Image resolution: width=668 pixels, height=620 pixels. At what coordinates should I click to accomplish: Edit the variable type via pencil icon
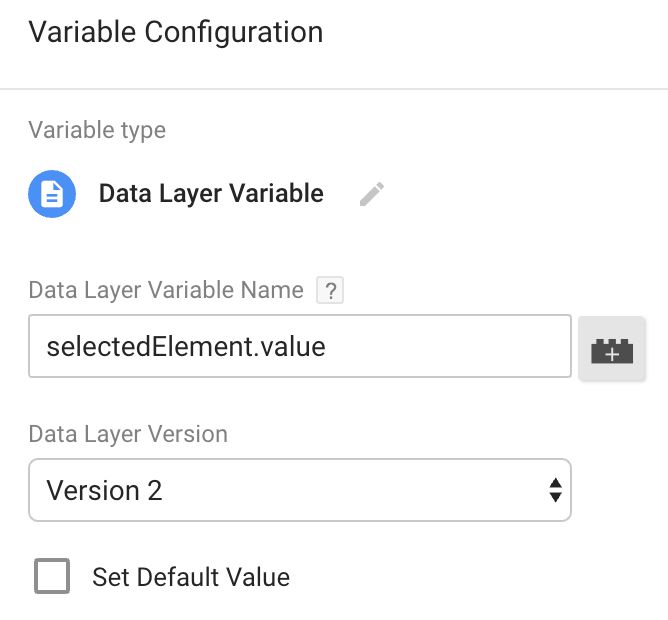click(371, 194)
